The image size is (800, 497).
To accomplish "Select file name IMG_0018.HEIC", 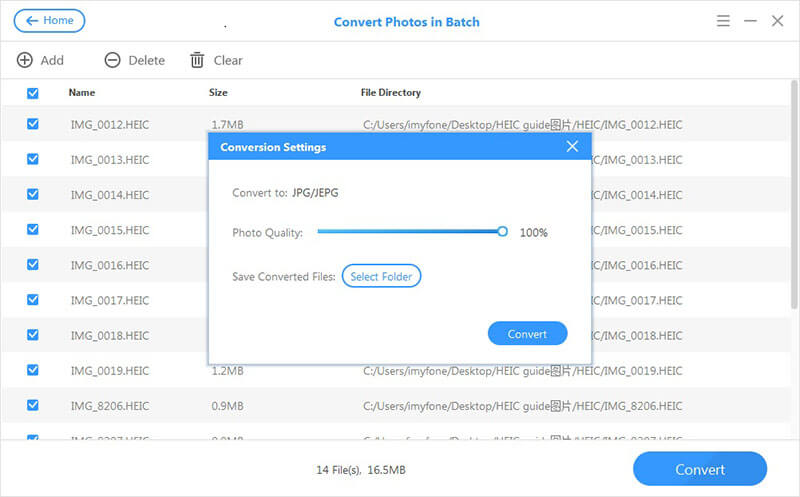I will (x=110, y=336).
